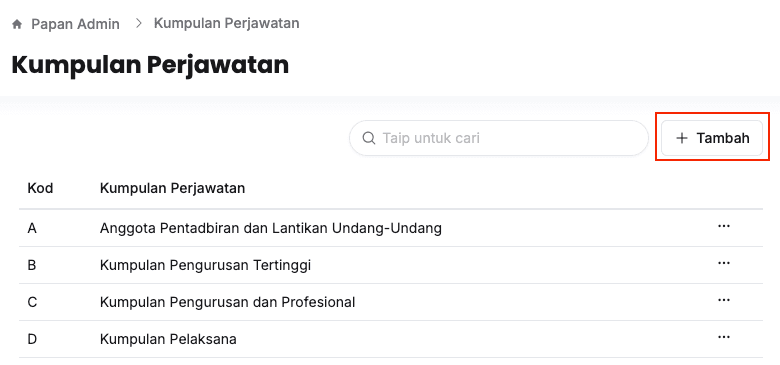Click the Kumpulan Perjawatan column header
Image resolution: width=780 pixels, height=365 pixels.
tap(173, 188)
